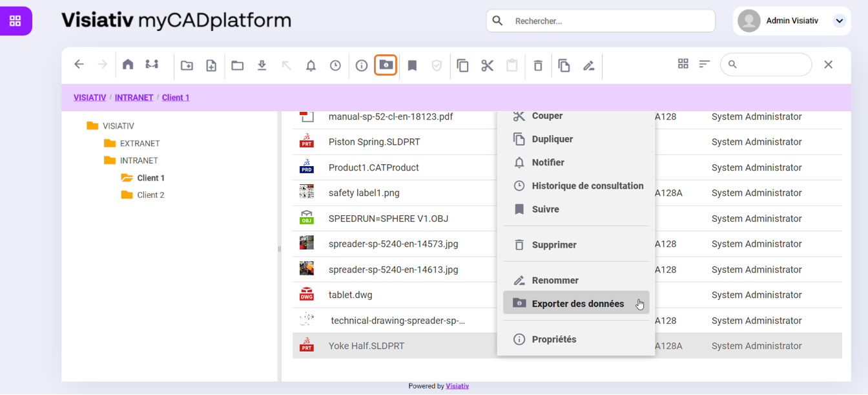This screenshot has height=395, width=868.
Task: Select Client 2 folder in tree
Action: (150, 195)
